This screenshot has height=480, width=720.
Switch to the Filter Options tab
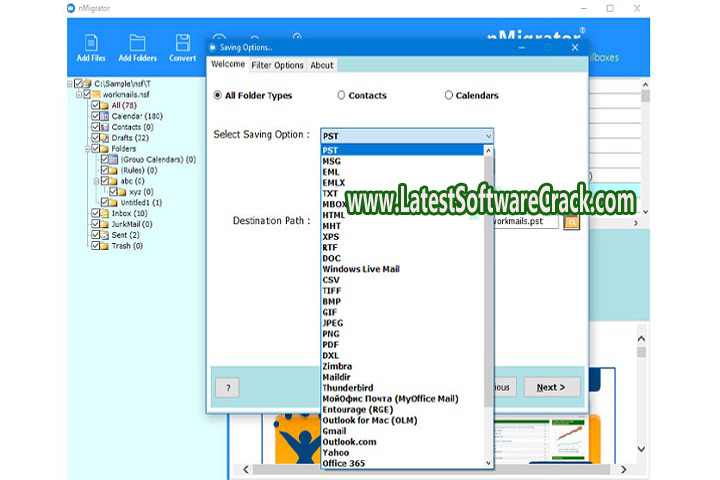[x=277, y=65]
